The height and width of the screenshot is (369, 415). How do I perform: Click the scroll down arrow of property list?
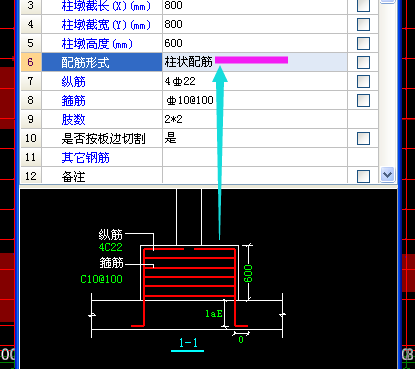tap(387, 174)
